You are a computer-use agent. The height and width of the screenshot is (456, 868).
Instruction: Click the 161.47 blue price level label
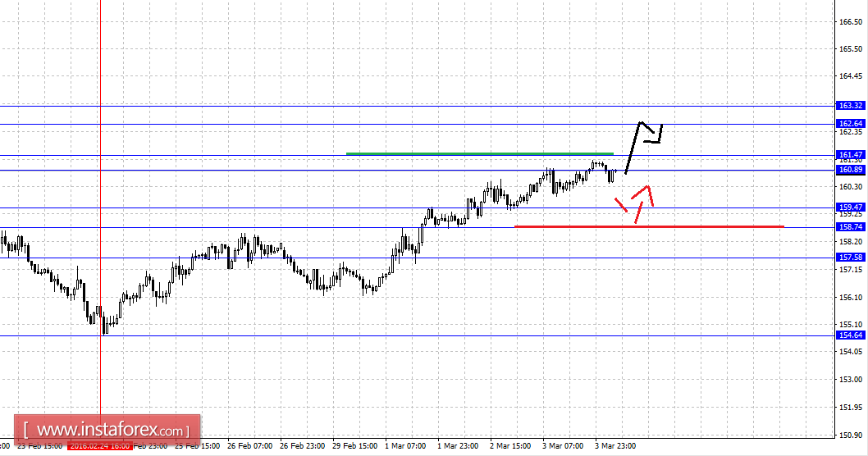tap(850, 155)
